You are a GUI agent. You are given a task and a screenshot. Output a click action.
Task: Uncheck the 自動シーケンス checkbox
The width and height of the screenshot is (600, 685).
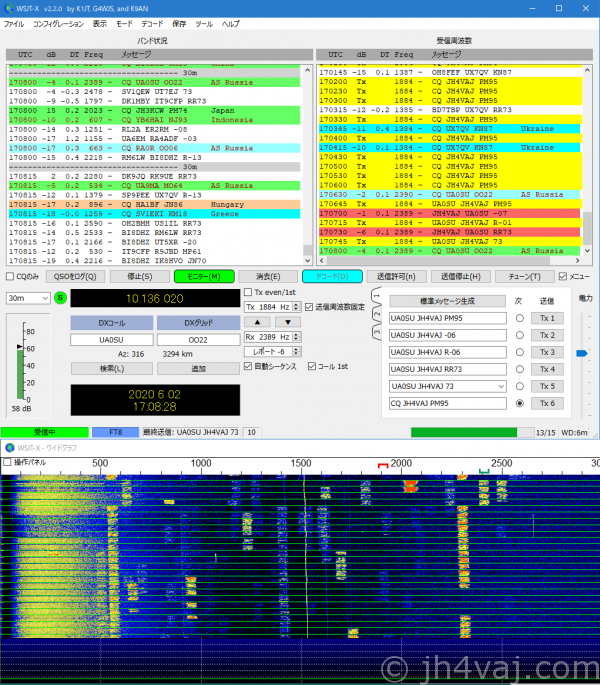point(249,367)
